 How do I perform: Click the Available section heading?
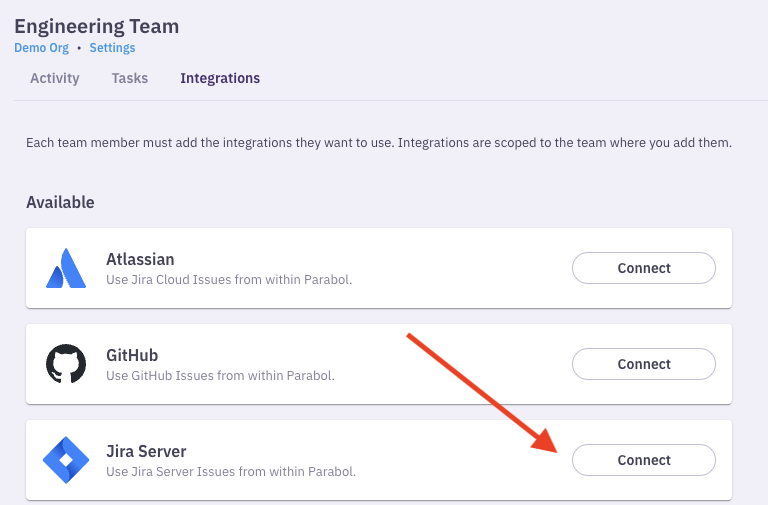60,202
